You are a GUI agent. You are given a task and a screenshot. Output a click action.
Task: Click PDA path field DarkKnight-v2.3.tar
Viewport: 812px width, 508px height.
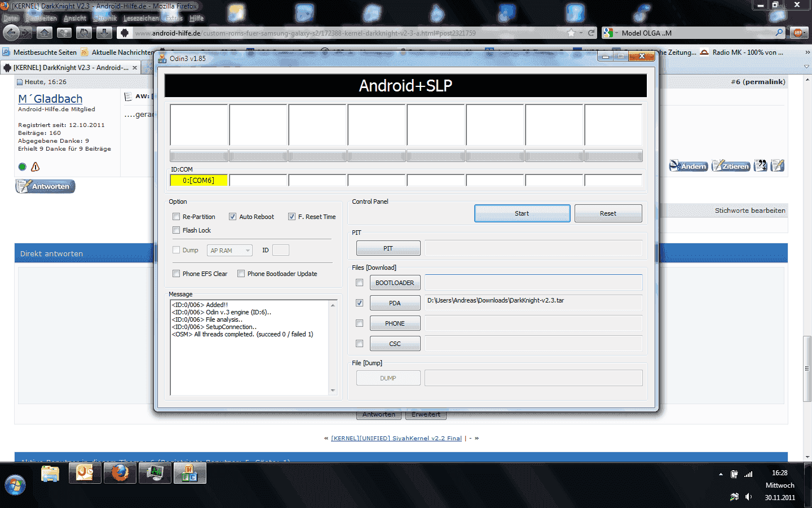pyautogui.click(x=533, y=303)
